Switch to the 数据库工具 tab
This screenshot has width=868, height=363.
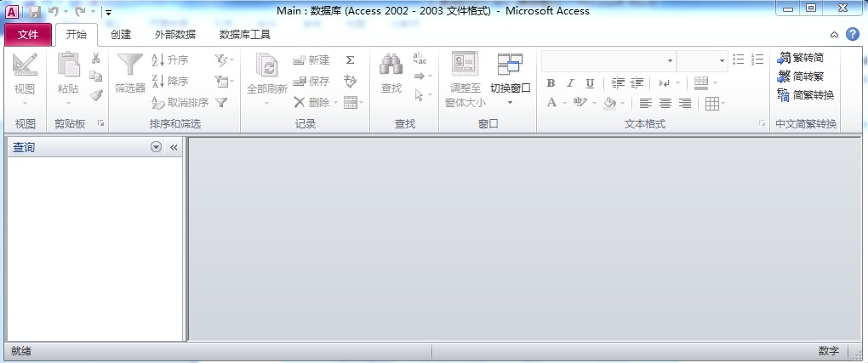245,34
